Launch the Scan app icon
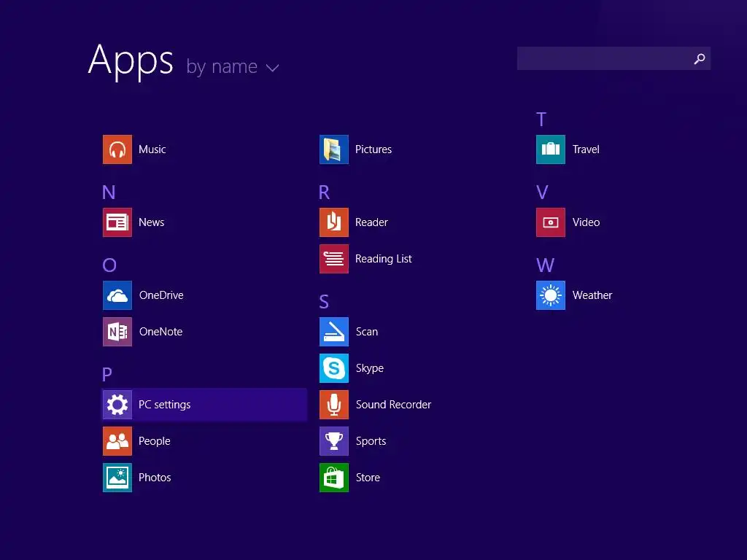Image resolution: width=747 pixels, height=560 pixels. coord(334,332)
